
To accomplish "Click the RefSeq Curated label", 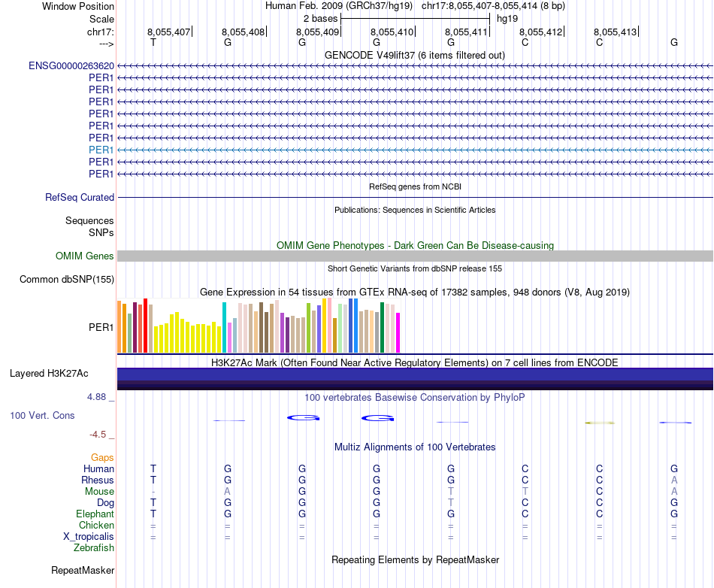I will [79, 197].
